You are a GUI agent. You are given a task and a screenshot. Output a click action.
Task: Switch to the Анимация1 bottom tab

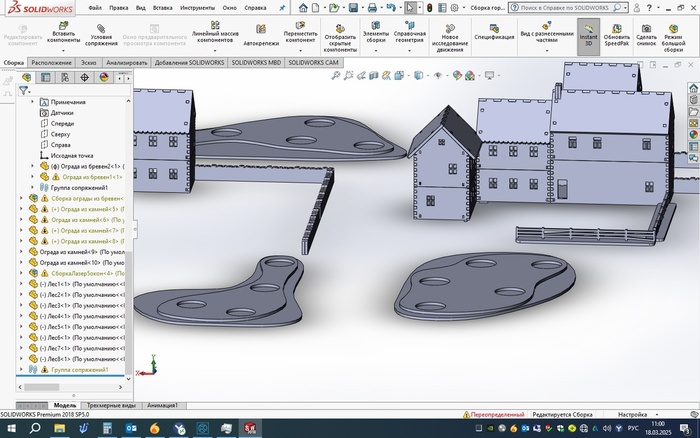(162, 405)
